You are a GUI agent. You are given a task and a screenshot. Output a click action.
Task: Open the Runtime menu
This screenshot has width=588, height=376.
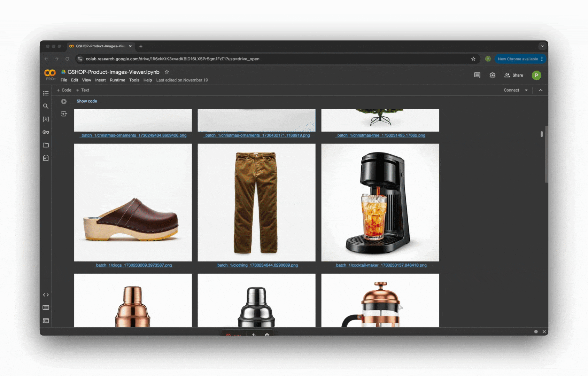pyautogui.click(x=117, y=80)
